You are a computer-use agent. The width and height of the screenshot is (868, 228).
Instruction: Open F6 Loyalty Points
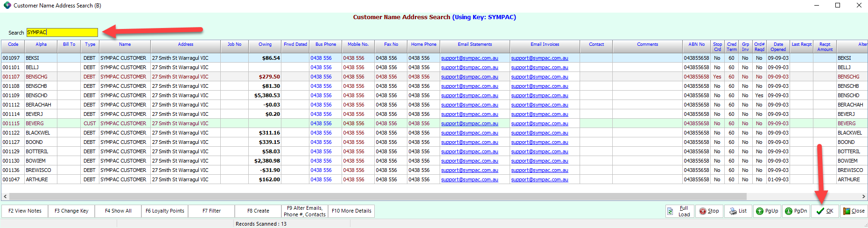coord(165,211)
